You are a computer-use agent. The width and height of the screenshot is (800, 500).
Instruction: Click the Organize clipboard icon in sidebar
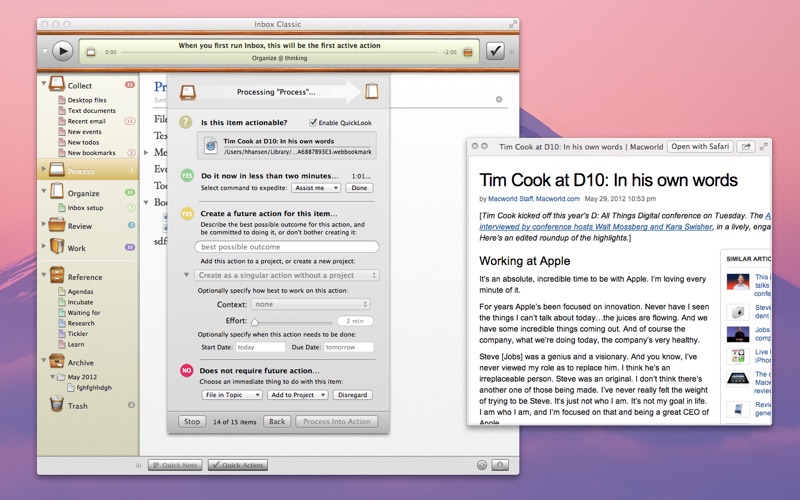[x=57, y=191]
